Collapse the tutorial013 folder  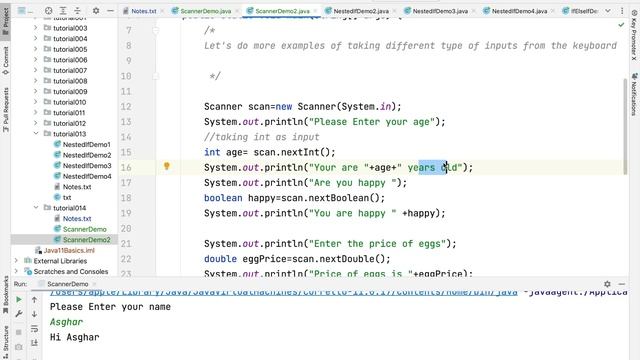click(x=36, y=133)
